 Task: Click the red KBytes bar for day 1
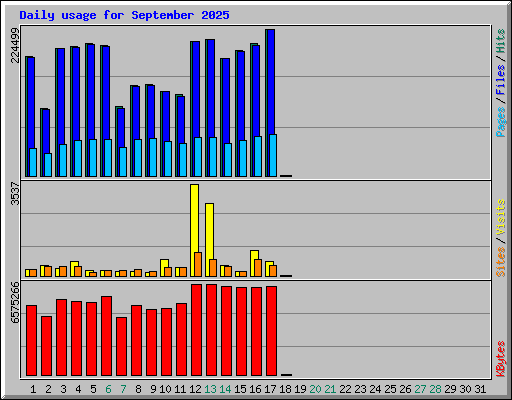tap(32, 341)
